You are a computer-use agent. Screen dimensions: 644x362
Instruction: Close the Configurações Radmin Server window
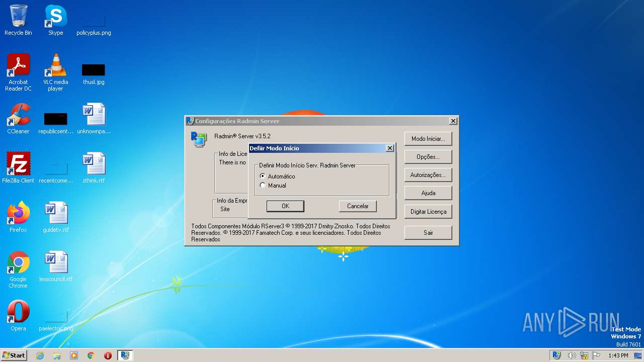[x=453, y=121]
